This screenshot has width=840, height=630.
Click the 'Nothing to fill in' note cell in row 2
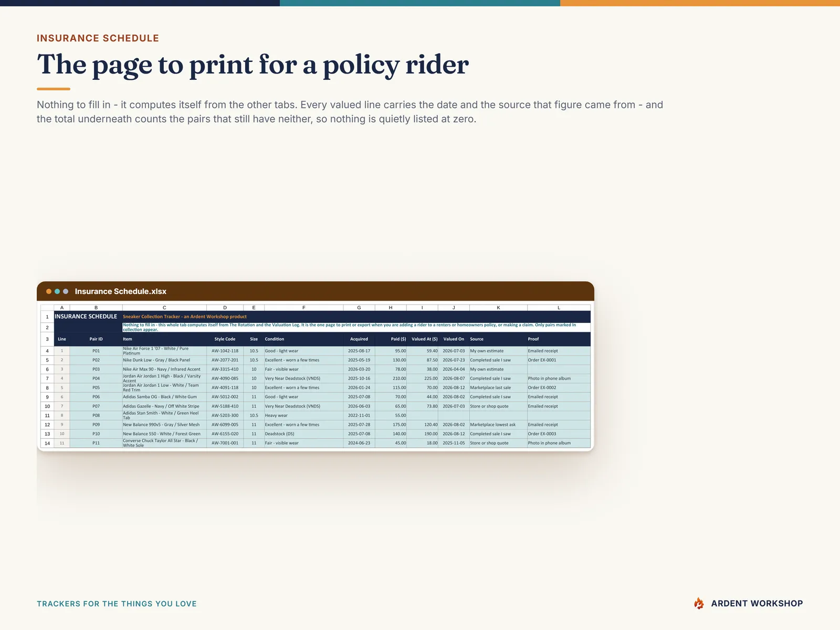coord(356,327)
